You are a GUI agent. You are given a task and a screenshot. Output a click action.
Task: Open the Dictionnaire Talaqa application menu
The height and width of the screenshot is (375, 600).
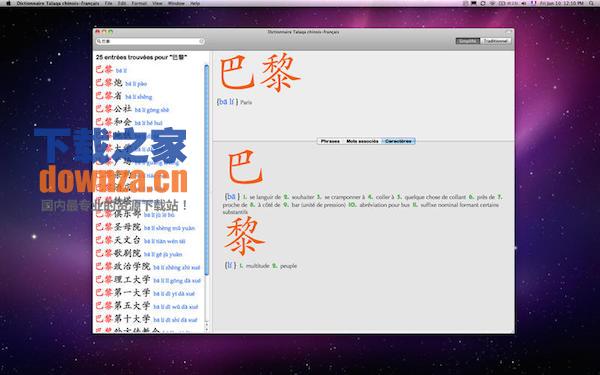pyautogui.click(x=58, y=3)
